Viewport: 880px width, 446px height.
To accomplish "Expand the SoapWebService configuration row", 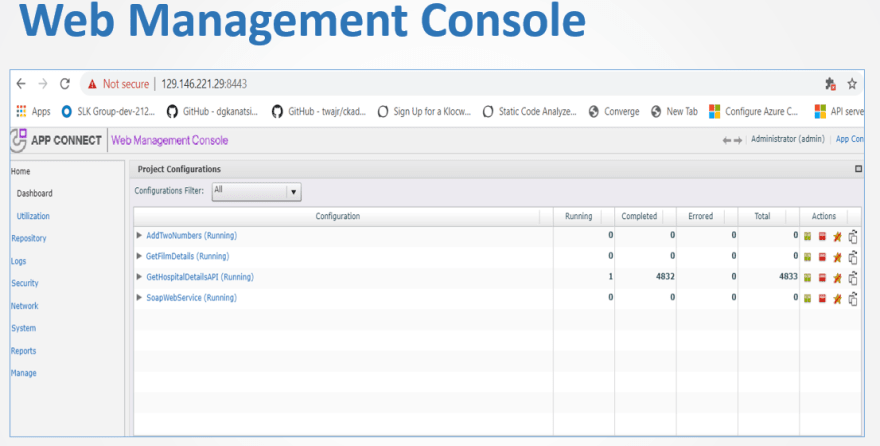I will tap(139, 297).
